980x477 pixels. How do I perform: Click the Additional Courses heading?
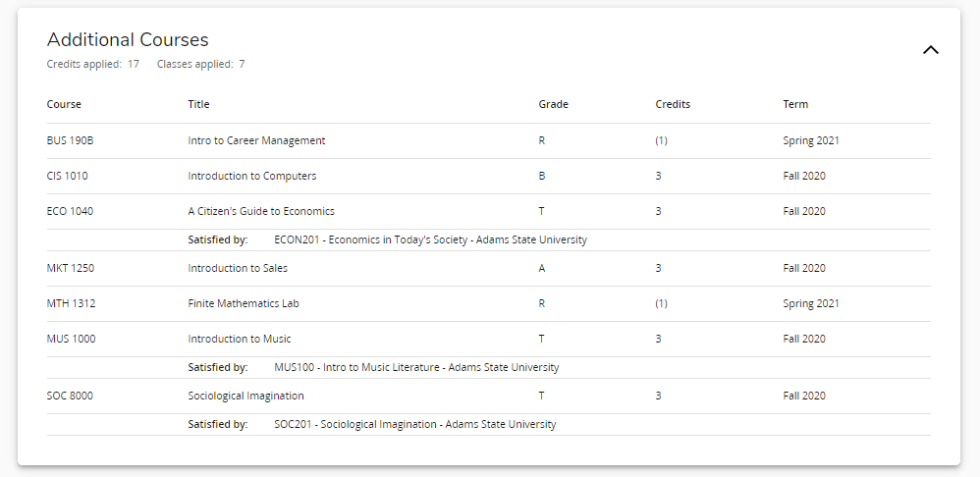coord(128,39)
